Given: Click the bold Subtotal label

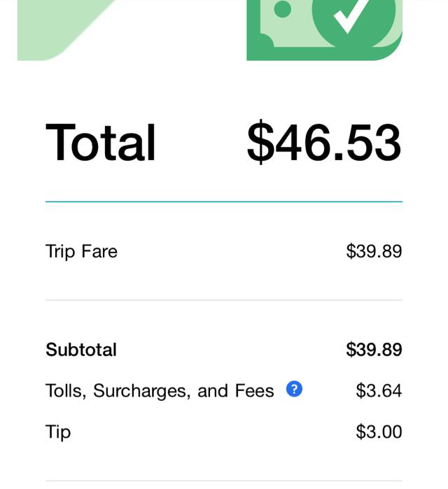Looking at the screenshot, I should tap(81, 350).
